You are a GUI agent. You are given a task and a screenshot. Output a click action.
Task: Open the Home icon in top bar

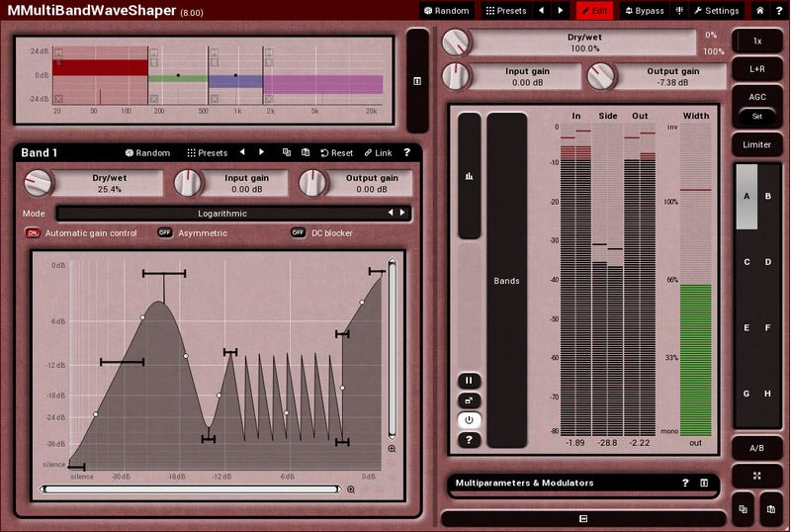click(759, 11)
